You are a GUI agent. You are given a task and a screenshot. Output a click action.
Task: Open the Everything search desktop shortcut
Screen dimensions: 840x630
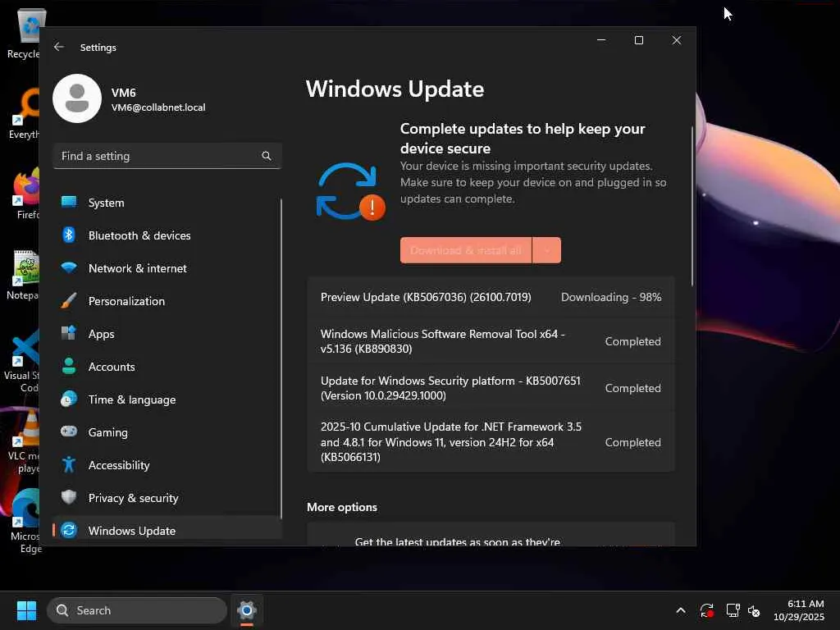(25, 114)
